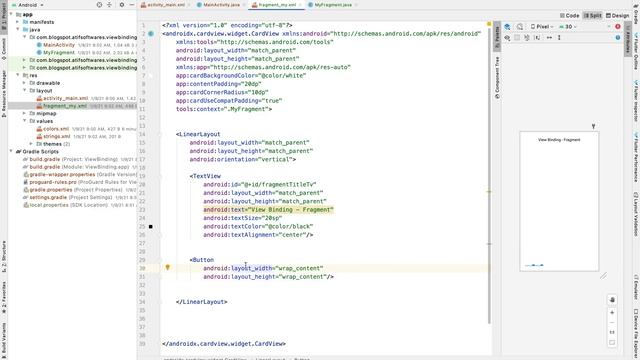Screen dimensions: 640x360
Task: Click the clear constraints icon
Action: pyautogui.click(x=527, y=38)
